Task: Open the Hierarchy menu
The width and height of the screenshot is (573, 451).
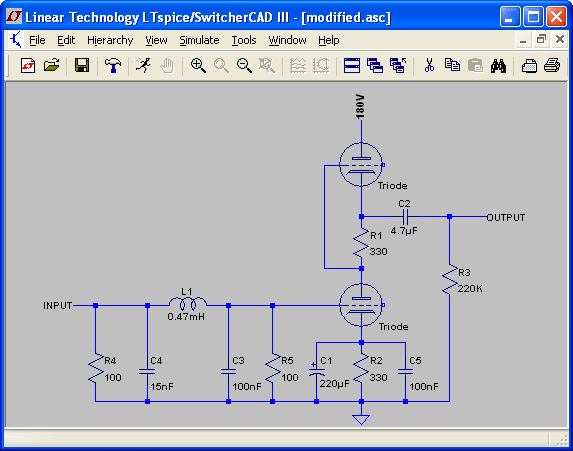Action: point(110,40)
